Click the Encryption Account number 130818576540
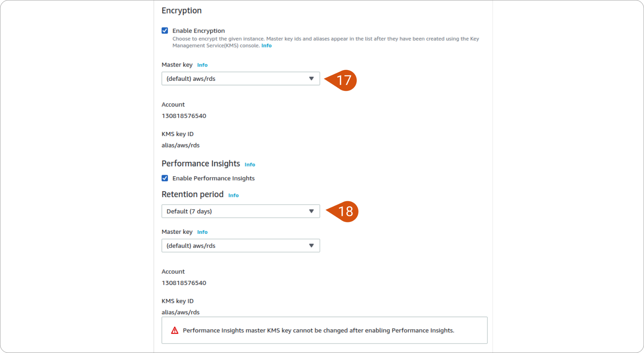Viewport: 644px width, 353px height. [x=184, y=116]
